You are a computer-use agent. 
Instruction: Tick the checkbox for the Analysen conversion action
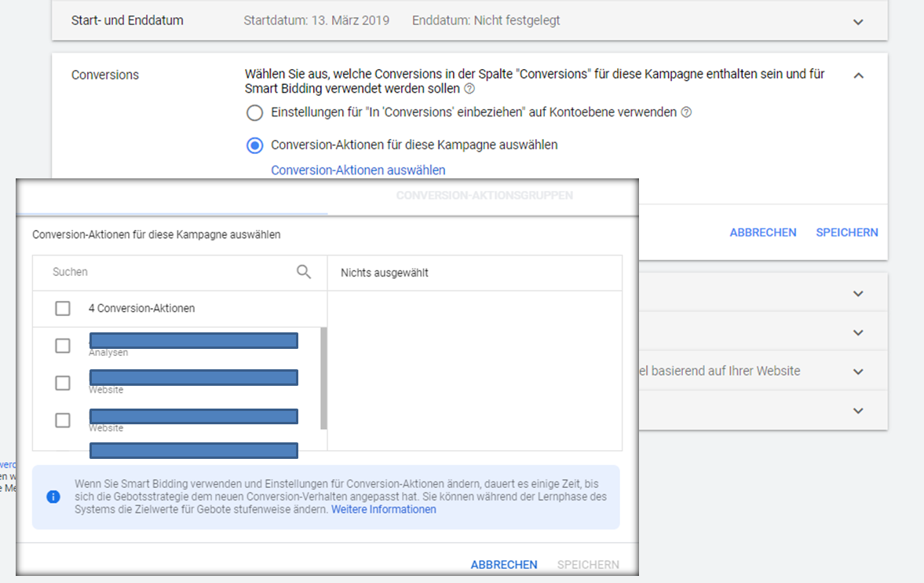(x=63, y=346)
